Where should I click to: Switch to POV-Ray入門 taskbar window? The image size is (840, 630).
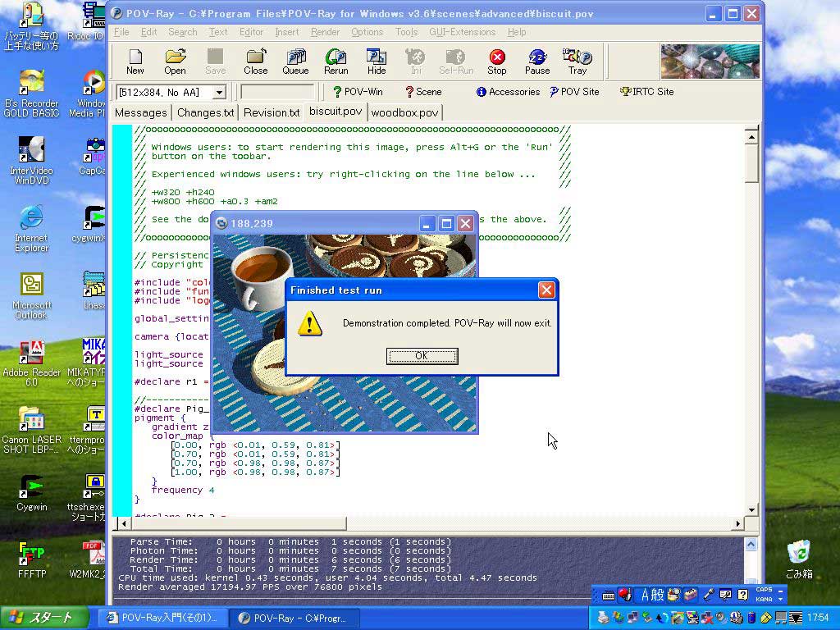point(164,618)
